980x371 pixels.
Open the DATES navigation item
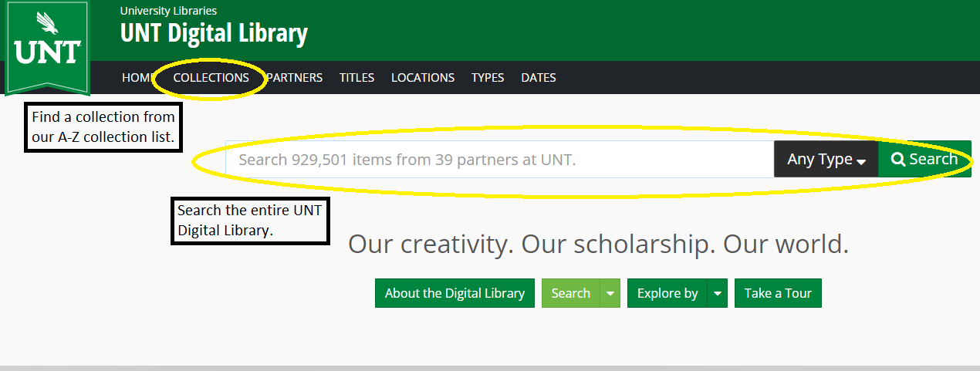tap(538, 78)
